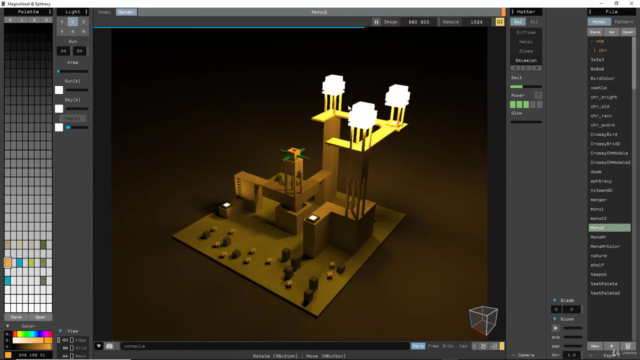
Task: Click the view orientation cube gizmo
Action: click(x=483, y=320)
